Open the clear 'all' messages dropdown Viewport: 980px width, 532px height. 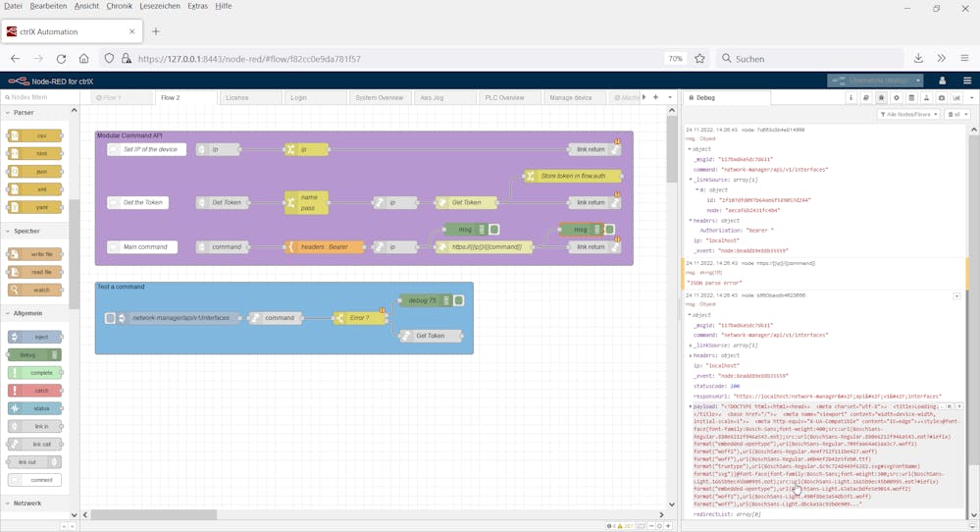coord(956,115)
